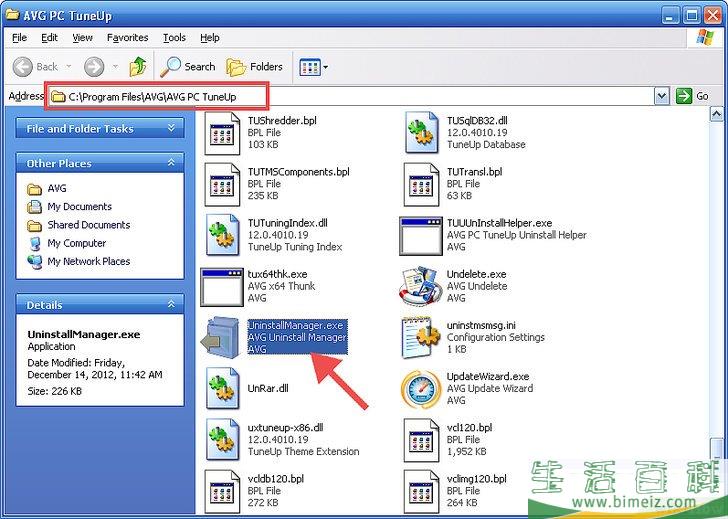The width and height of the screenshot is (728, 519).
Task: Click the Forward navigation arrow icon
Action: [x=94, y=67]
